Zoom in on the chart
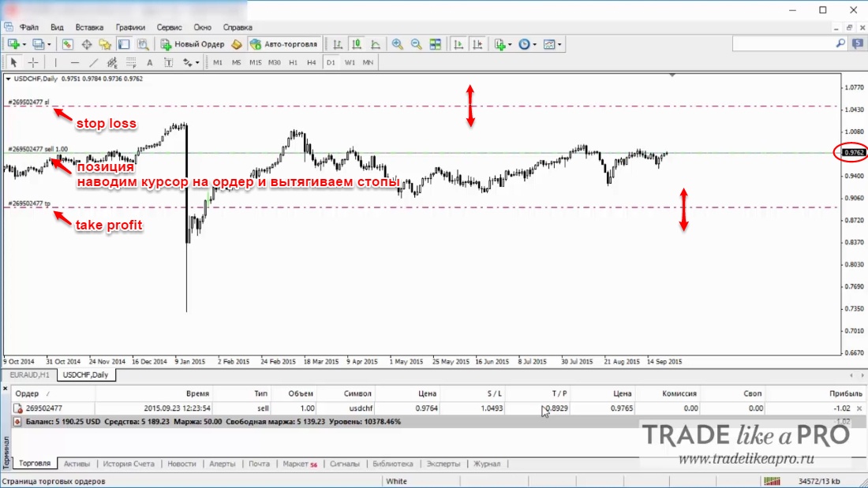The height and width of the screenshot is (488, 868). pos(397,44)
